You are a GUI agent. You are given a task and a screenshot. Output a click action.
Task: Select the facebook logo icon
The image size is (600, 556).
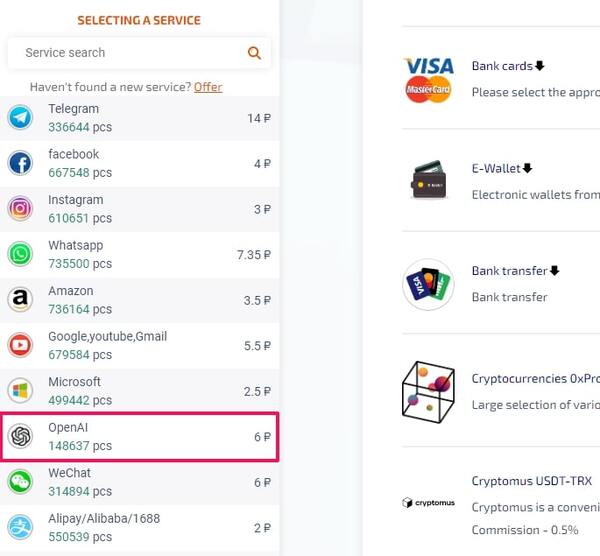pos(20,163)
